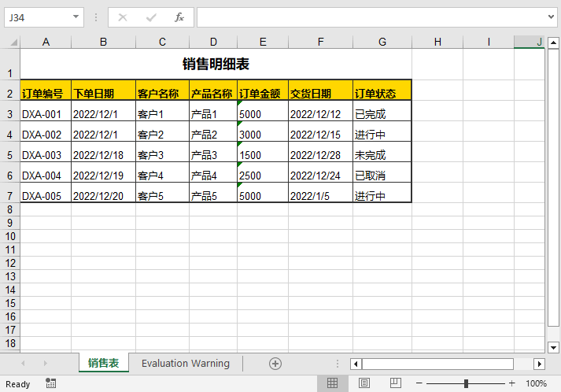Select column D header
The image size is (561, 392).
[213, 42]
